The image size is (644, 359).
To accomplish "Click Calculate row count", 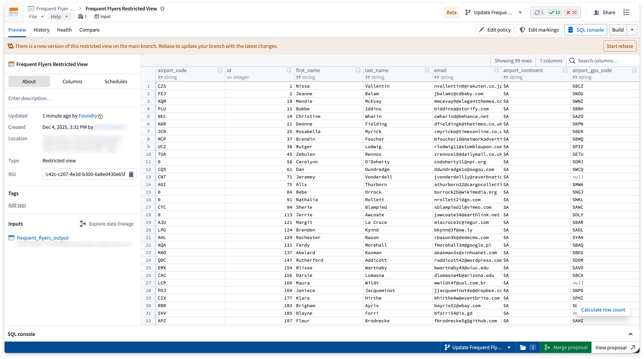I will (x=603, y=310).
